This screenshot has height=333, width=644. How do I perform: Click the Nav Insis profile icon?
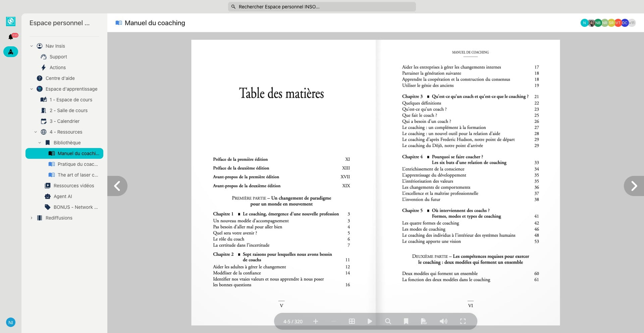tap(40, 46)
